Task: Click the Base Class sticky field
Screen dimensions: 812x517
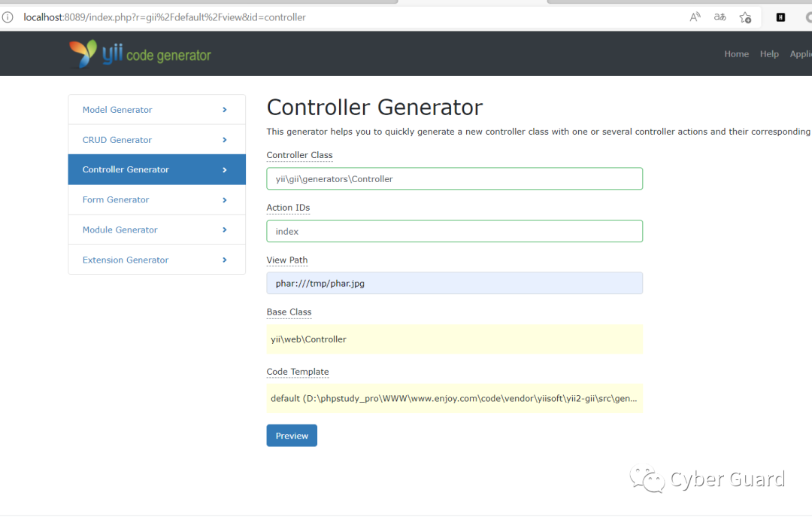Action: click(x=454, y=339)
